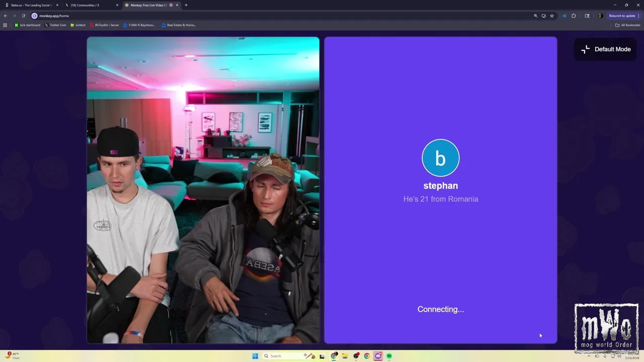Bookmark this page with the star icon
The width and height of the screenshot is (644, 362).
[x=552, y=16]
